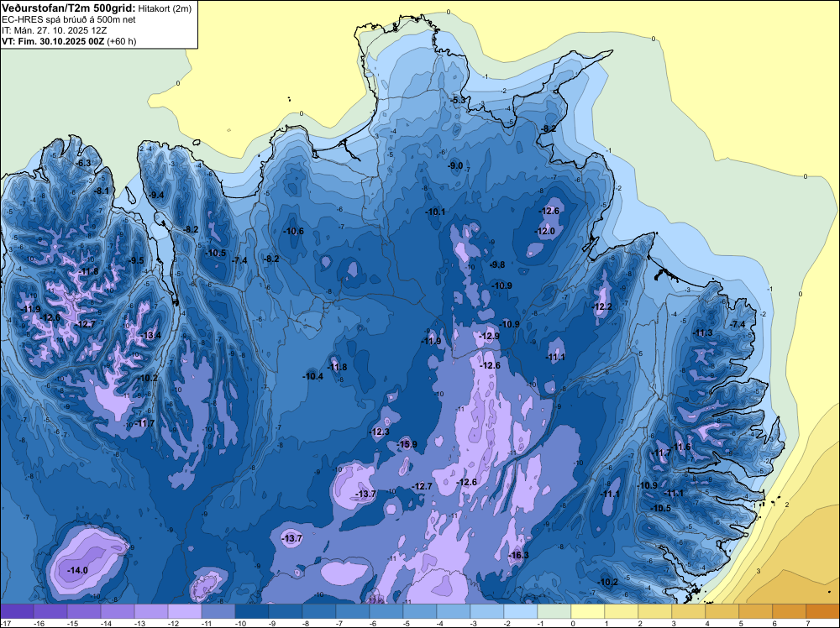The height and width of the screenshot is (628, 840).
Task: Click the -12.2 temperature label
Action: tap(601, 306)
